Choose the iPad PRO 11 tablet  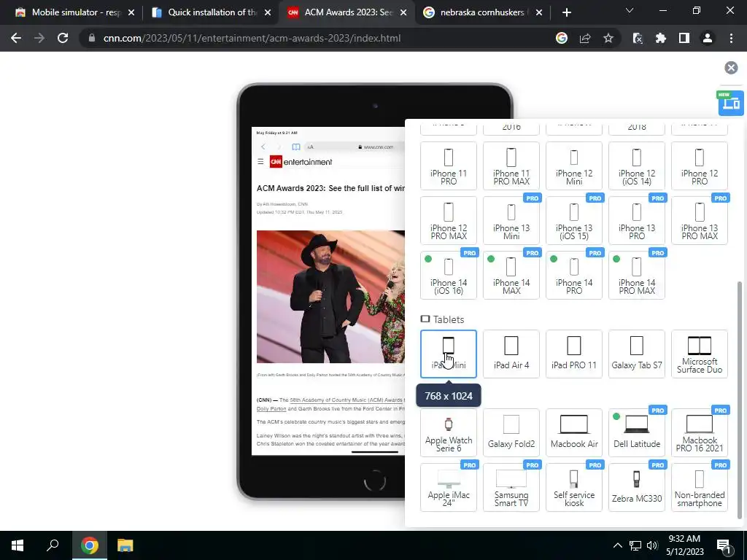click(x=574, y=354)
